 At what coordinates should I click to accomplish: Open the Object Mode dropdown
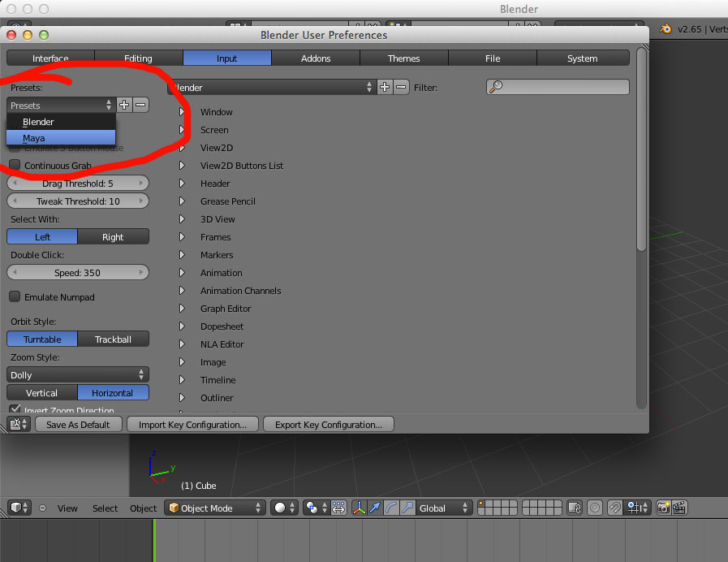215,508
